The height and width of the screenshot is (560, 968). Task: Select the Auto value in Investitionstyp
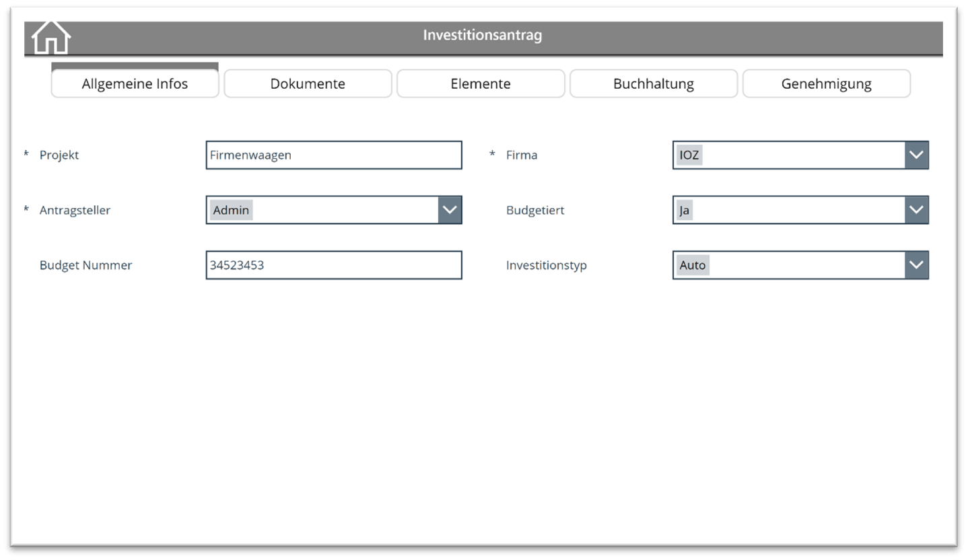click(x=693, y=265)
